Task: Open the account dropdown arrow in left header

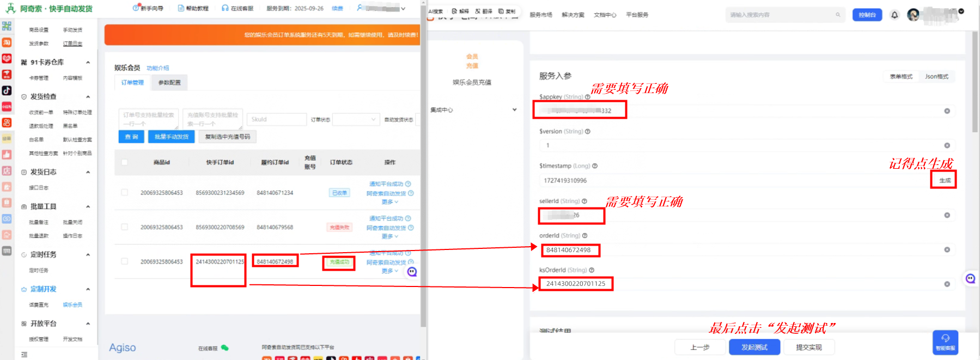Action: click(x=403, y=9)
